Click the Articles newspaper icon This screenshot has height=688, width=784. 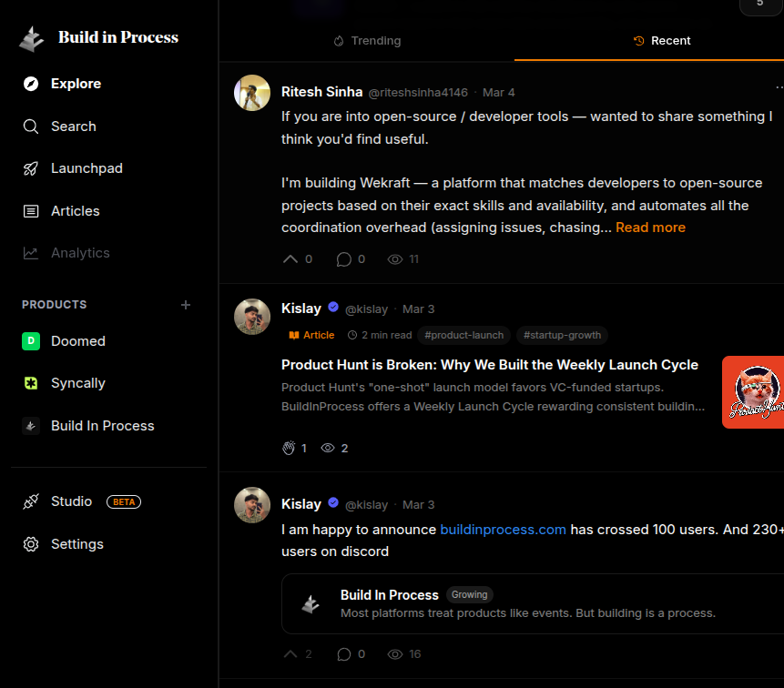pos(31,211)
